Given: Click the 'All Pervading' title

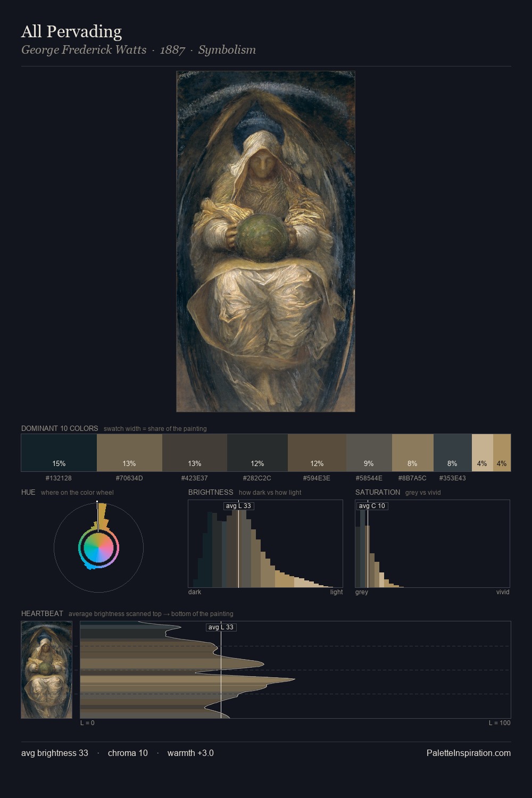Looking at the screenshot, I should [x=71, y=31].
